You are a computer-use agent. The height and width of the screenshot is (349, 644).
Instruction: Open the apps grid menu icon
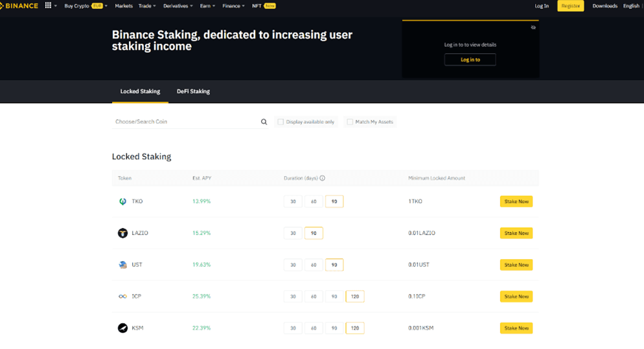[x=48, y=6]
